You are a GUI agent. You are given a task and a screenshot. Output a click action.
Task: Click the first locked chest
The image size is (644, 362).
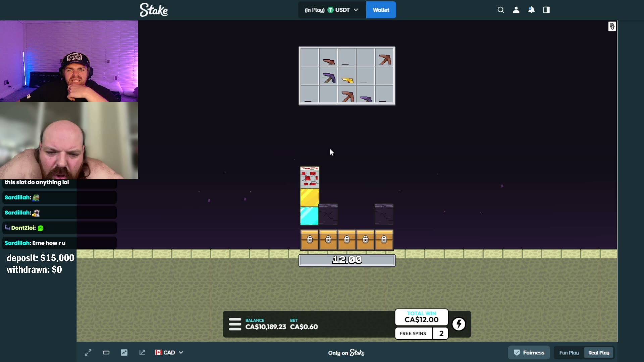310,240
